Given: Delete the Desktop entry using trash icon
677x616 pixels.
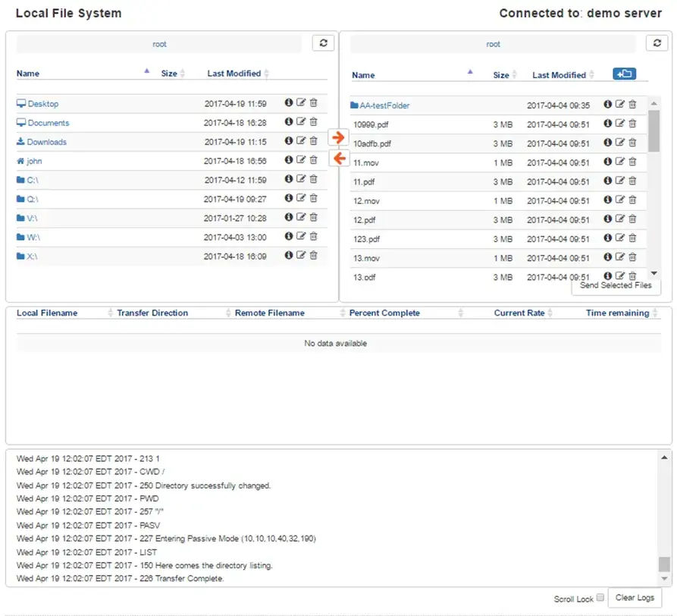Looking at the screenshot, I should click(314, 103).
